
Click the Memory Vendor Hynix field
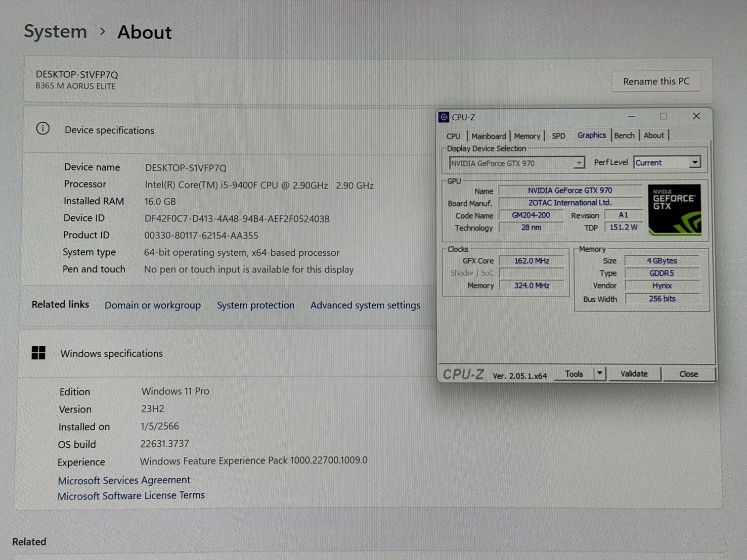click(662, 286)
